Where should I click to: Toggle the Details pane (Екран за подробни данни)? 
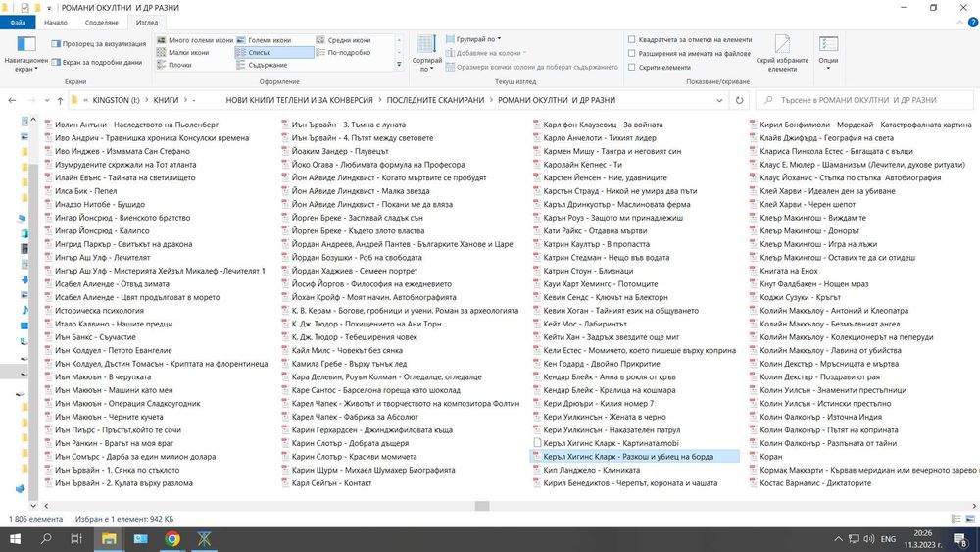point(96,62)
